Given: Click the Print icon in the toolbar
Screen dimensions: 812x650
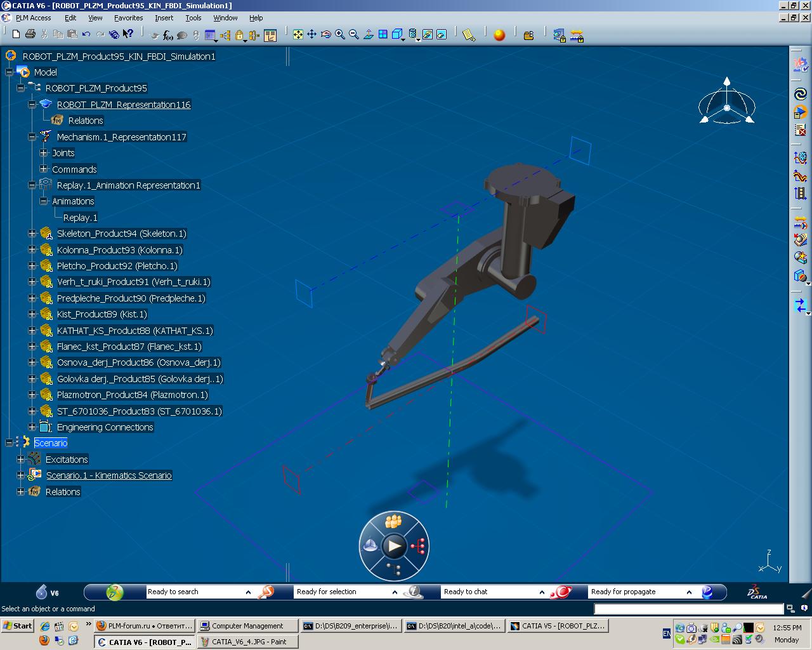Looking at the screenshot, I should coord(30,34).
